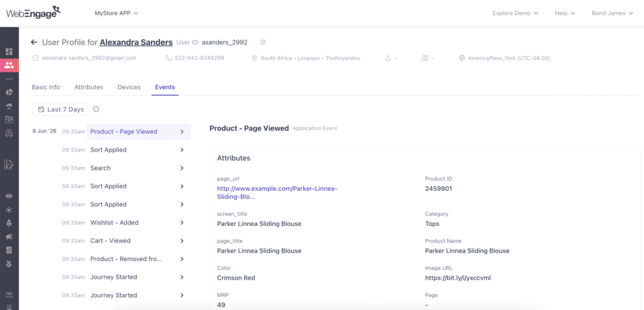Expand the Wishlist - Added event chevron
The width and height of the screenshot is (644, 310).
coord(182,223)
